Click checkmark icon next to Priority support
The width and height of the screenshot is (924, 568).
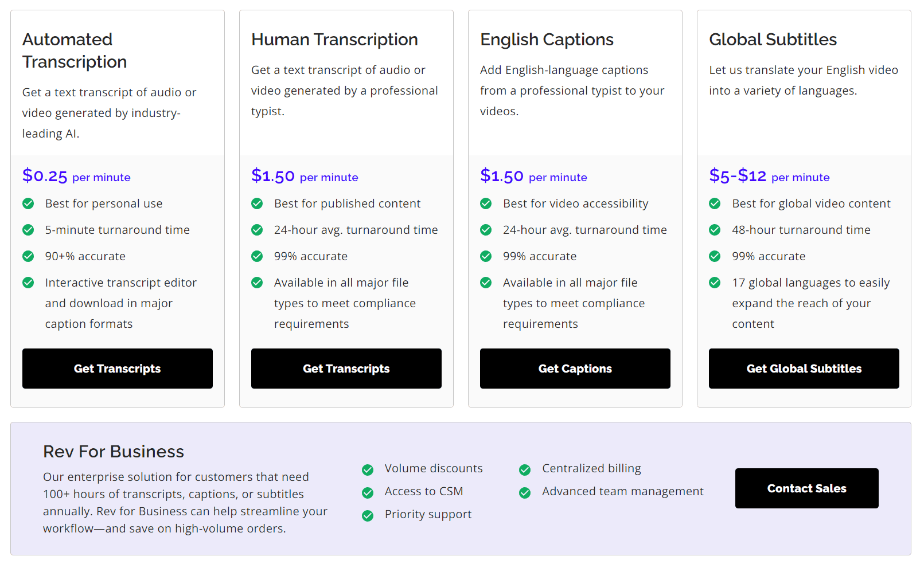click(368, 516)
